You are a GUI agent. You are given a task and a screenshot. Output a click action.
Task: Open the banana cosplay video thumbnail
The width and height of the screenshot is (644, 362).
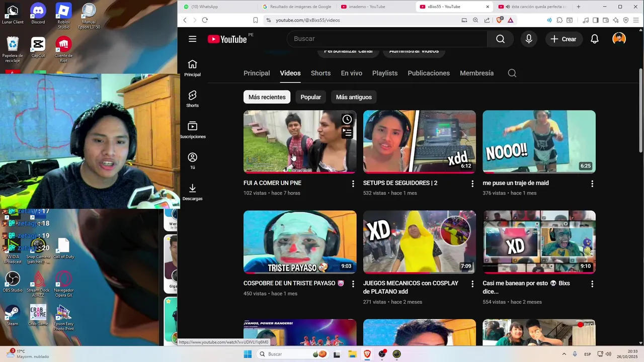pos(420,242)
